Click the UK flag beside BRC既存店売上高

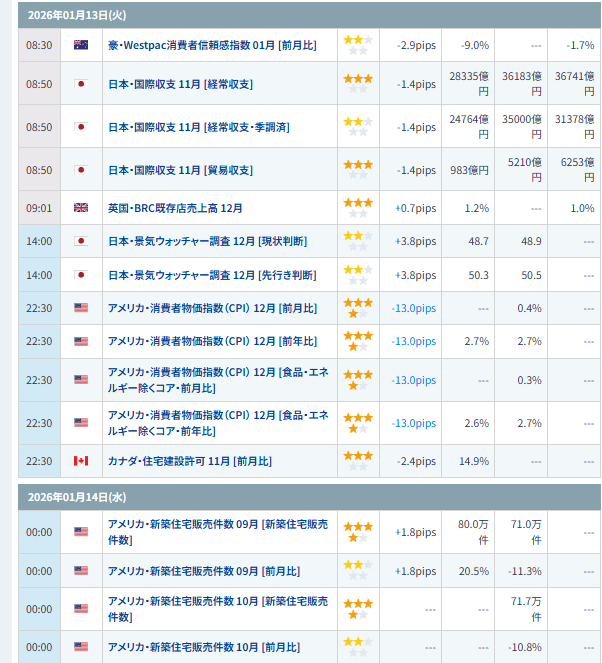(81, 208)
